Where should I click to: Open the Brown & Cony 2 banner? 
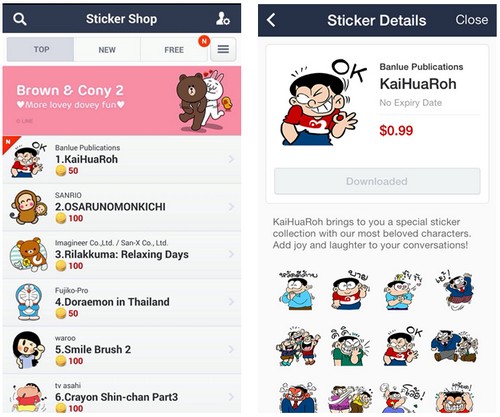[122, 101]
